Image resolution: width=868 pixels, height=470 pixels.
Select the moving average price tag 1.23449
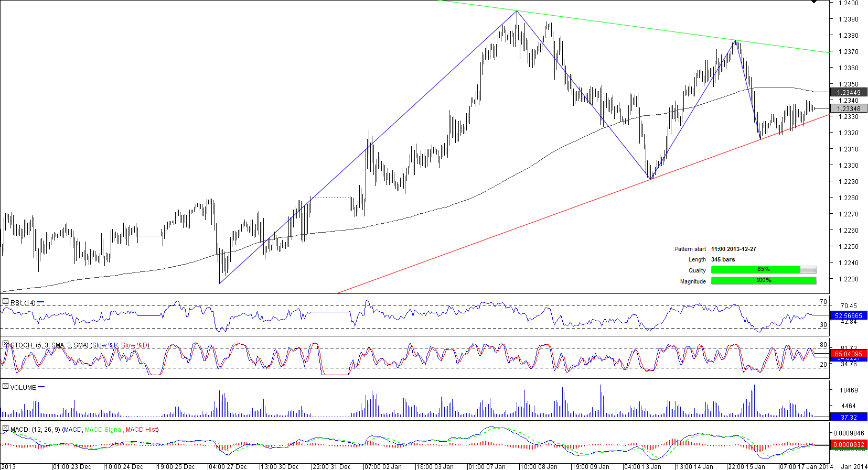(x=848, y=93)
